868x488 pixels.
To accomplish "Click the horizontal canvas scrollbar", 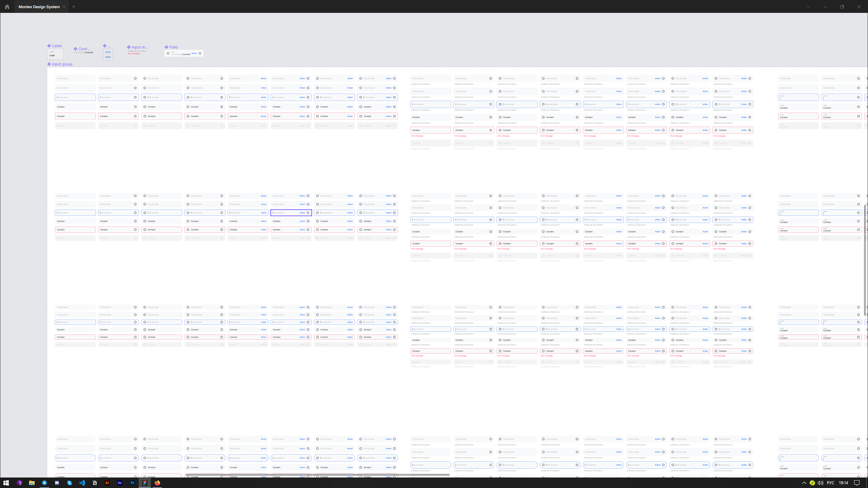I will (317, 475).
